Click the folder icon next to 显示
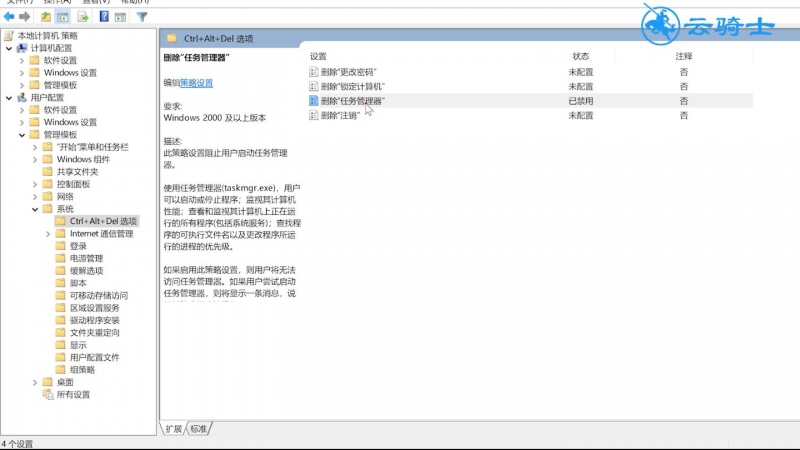 [61, 345]
